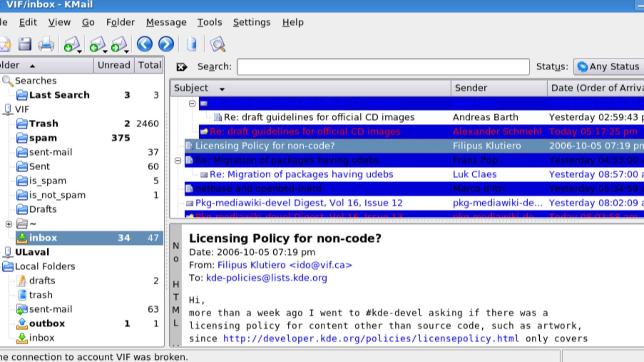
Task: Click the clear search field icon
Action: click(181, 67)
